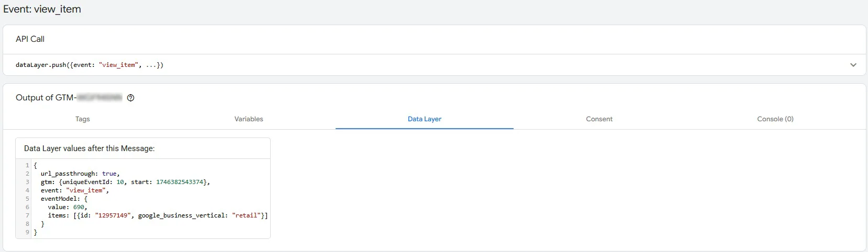Open the Consent tab
868x252 pixels.
599,119
